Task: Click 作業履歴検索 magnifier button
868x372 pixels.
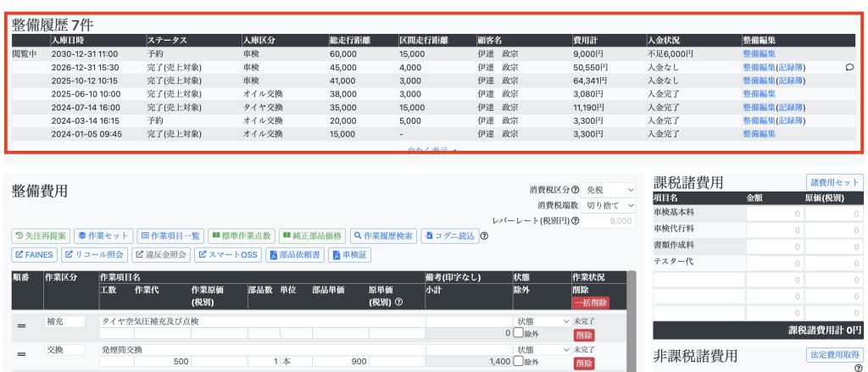Action: pyautogui.click(x=384, y=236)
